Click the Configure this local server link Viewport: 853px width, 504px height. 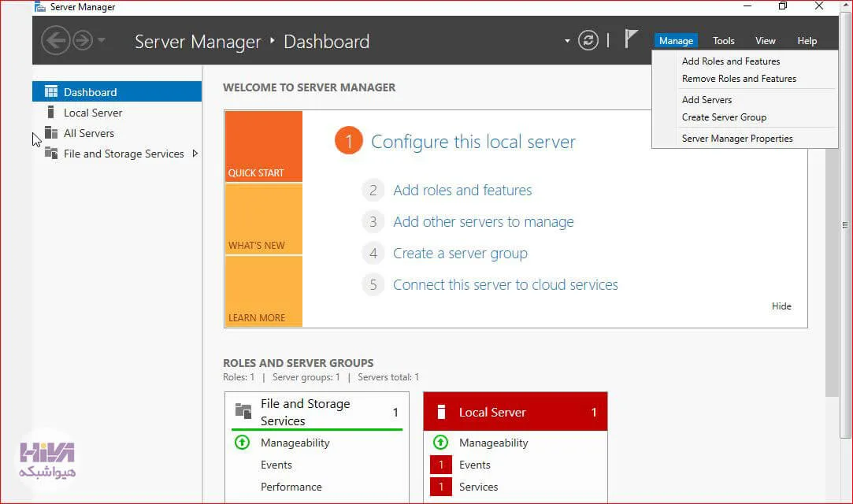pos(473,142)
